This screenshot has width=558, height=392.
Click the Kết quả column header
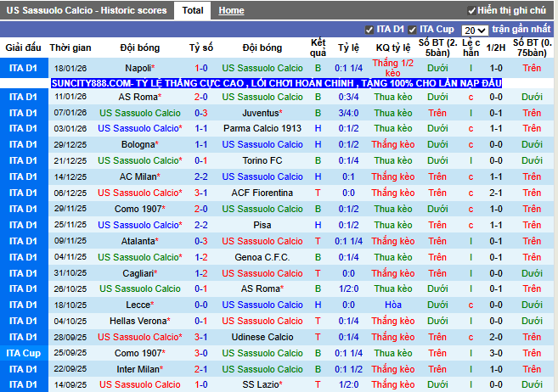(x=318, y=48)
